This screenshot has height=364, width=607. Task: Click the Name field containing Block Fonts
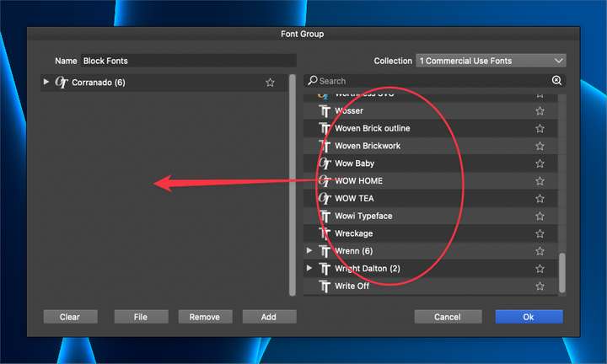point(189,61)
